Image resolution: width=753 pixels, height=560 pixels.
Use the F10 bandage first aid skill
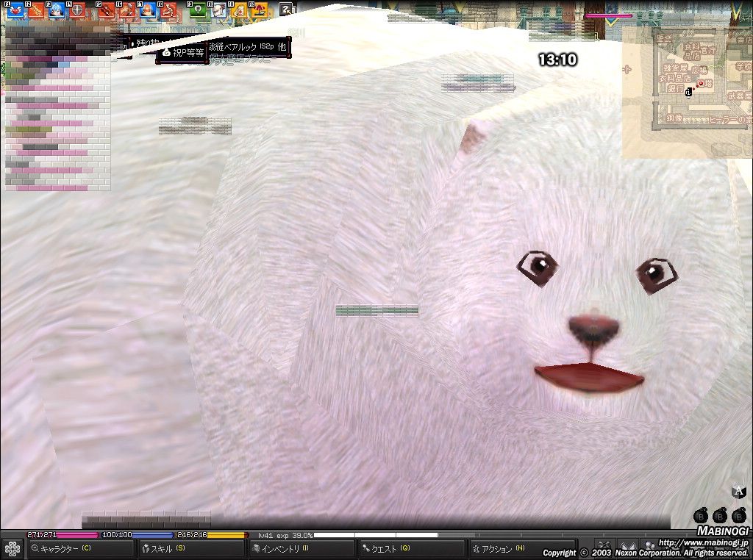pyautogui.click(x=218, y=10)
